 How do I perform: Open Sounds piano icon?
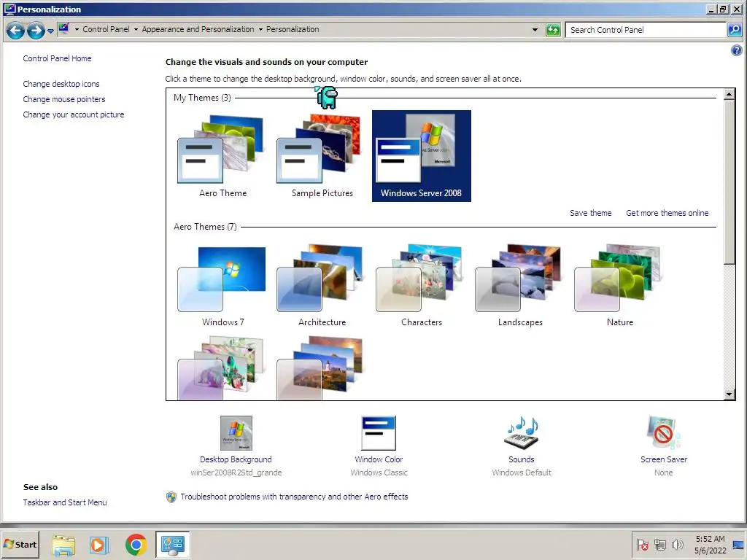tap(521, 433)
